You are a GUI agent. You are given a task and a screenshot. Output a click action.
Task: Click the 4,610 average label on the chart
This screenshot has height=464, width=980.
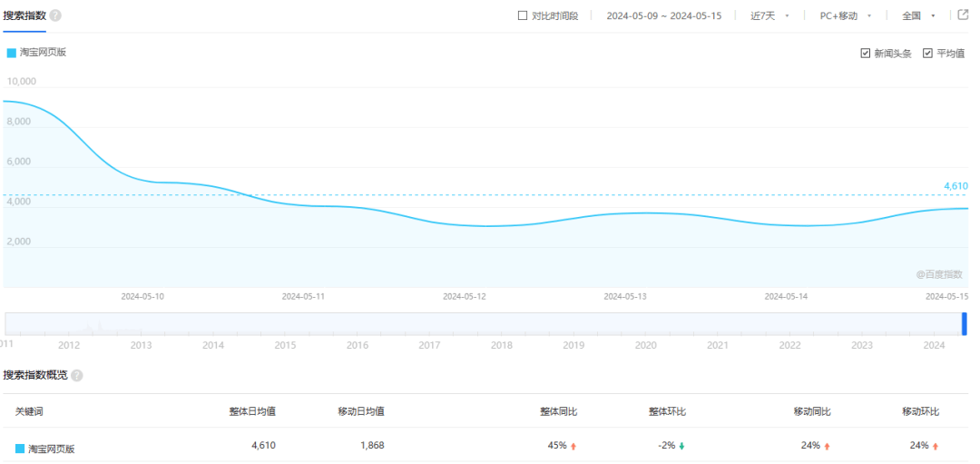point(955,186)
